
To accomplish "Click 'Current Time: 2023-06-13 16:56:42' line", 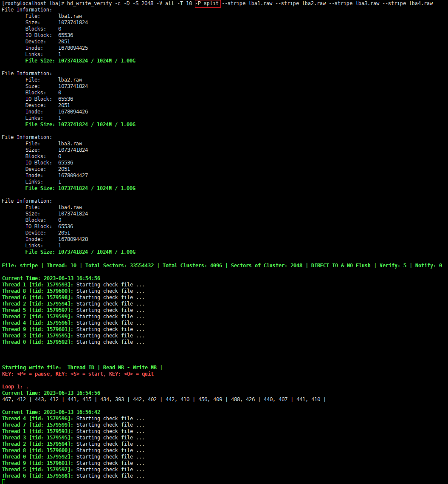I will pos(51,412).
